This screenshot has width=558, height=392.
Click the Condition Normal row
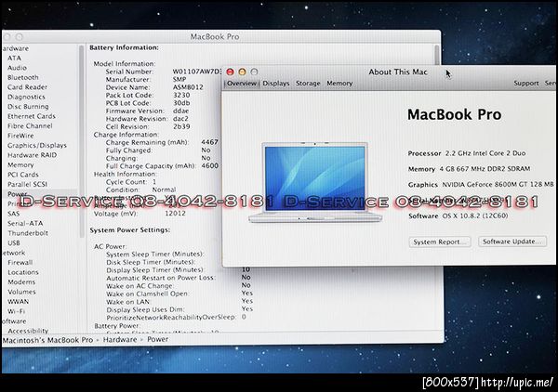pos(141,189)
